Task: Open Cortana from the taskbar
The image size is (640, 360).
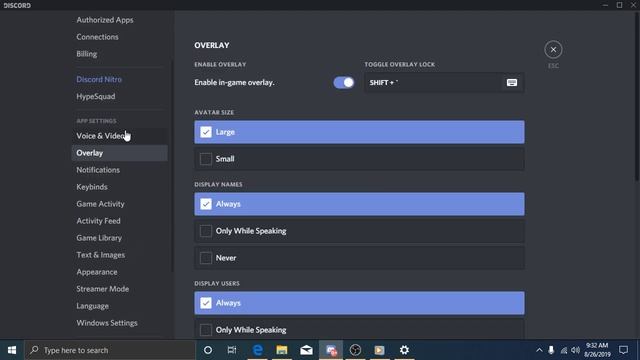Action: pyautogui.click(x=208, y=350)
